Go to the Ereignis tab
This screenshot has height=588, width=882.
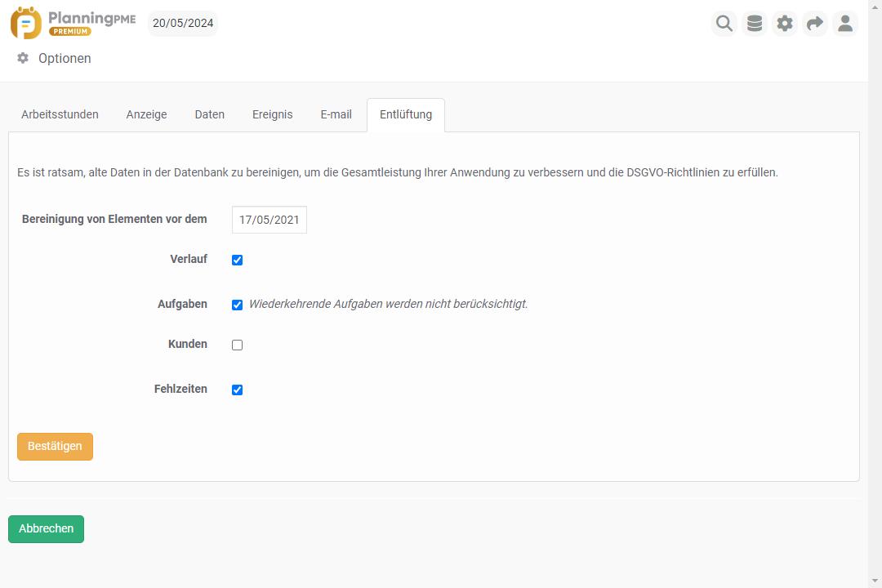click(272, 115)
